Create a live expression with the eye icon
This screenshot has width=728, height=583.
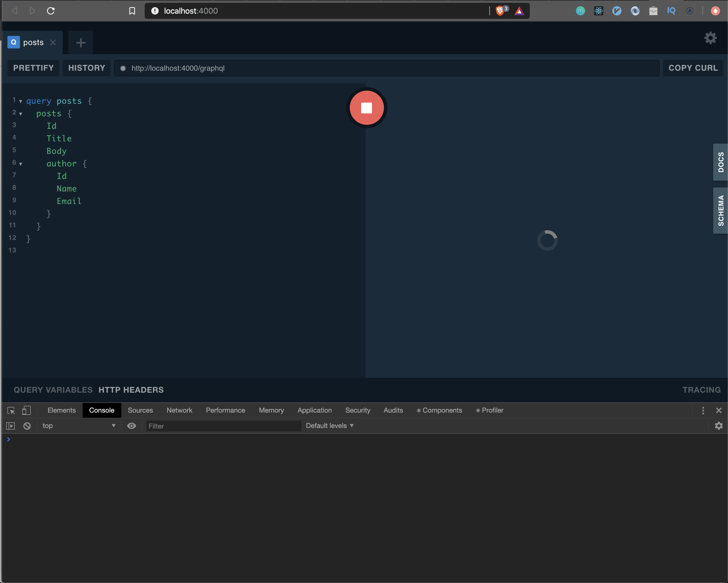(131, 426)
